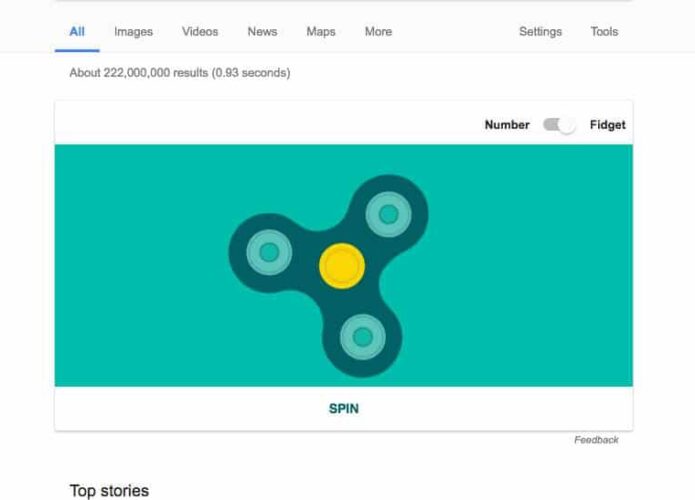
Task: Send Feedback on the spinner widget
Action: click(x=596, y=440)
